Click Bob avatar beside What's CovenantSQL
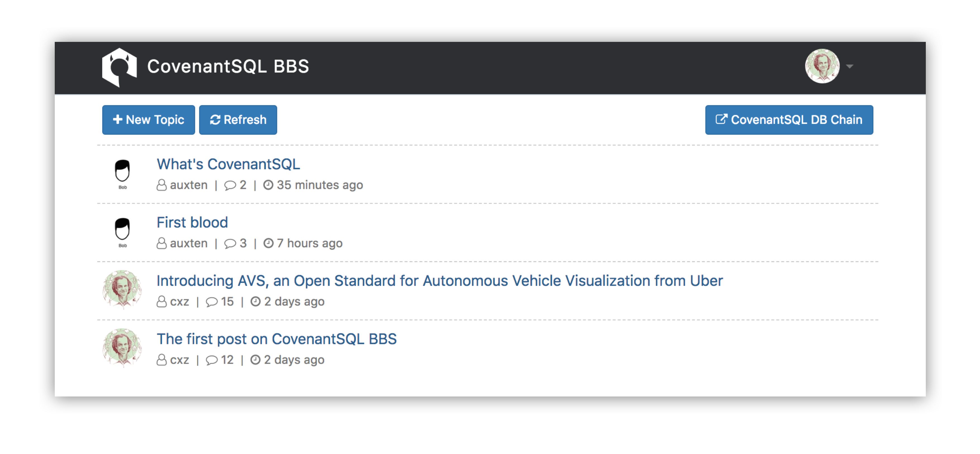This screenshot has width=980, height=454. pyautogui.click(x=122, y=173)
